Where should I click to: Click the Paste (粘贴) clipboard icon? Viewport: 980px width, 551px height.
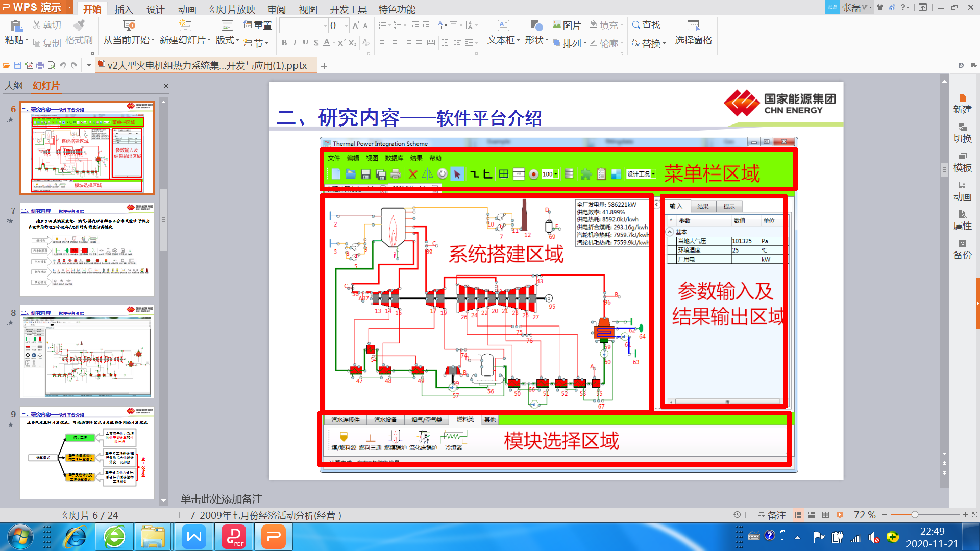tap(16, 26)
